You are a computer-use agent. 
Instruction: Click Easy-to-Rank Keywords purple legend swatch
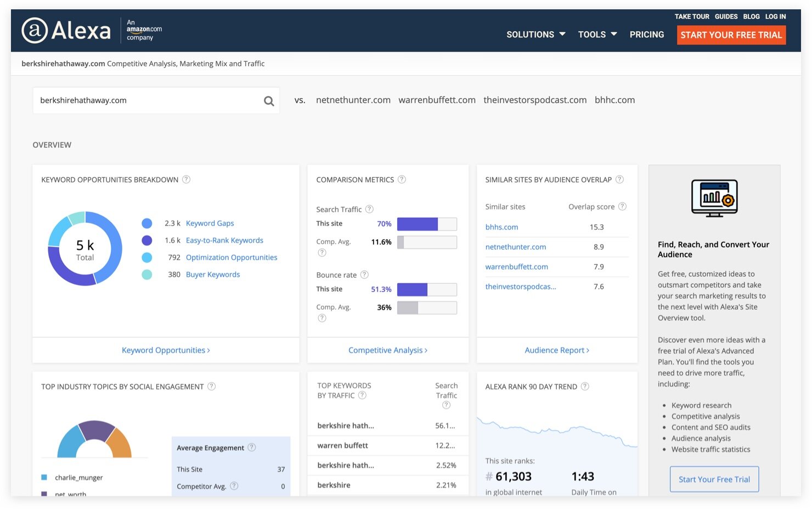pyautogui.click(x=146, y=240)
